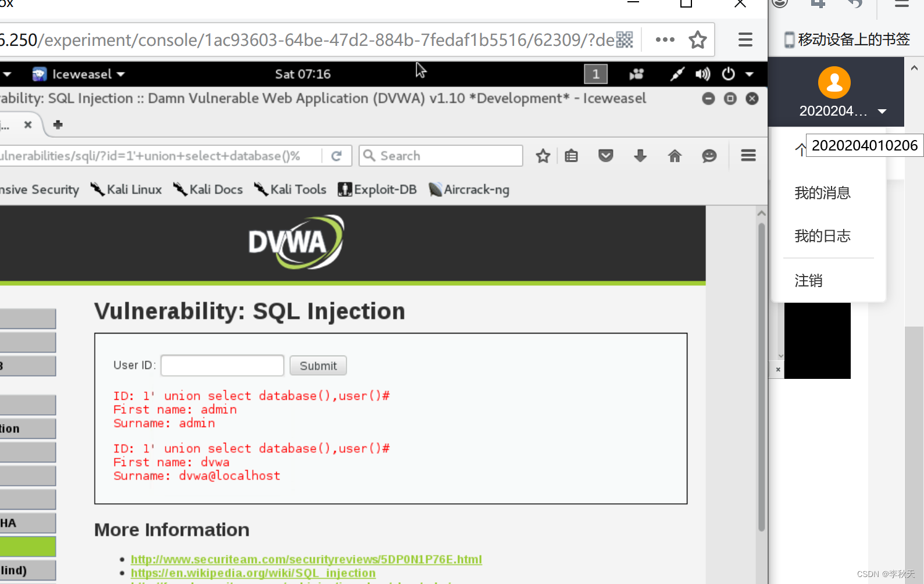Open the downloads arrow icon
The height and width of the screenshot is (584, 924).
coord(640,156)
